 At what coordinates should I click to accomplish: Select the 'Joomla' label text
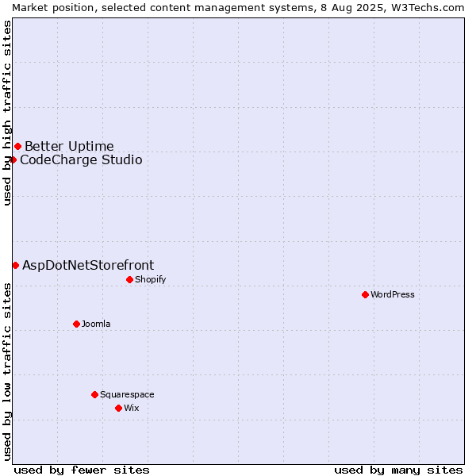[96, 324]
